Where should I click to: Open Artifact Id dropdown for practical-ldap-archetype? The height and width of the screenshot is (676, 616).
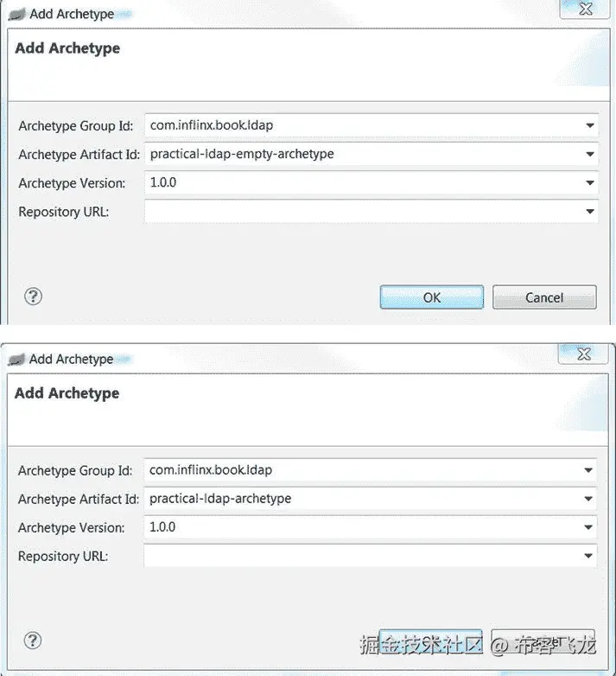click(588, 499)
